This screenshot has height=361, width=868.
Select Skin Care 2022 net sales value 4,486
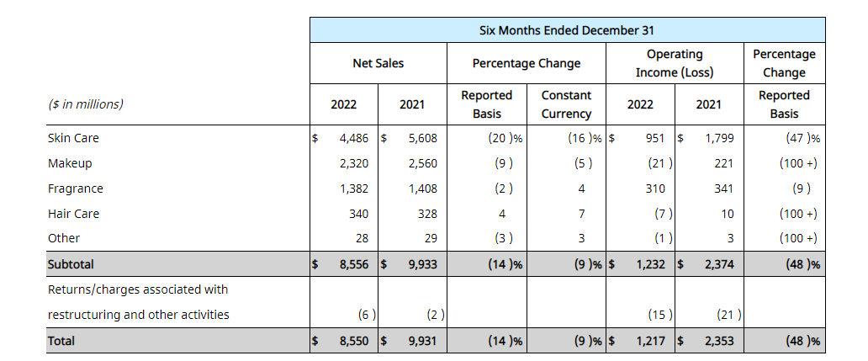pyautogui.click(x=352, y=138)
